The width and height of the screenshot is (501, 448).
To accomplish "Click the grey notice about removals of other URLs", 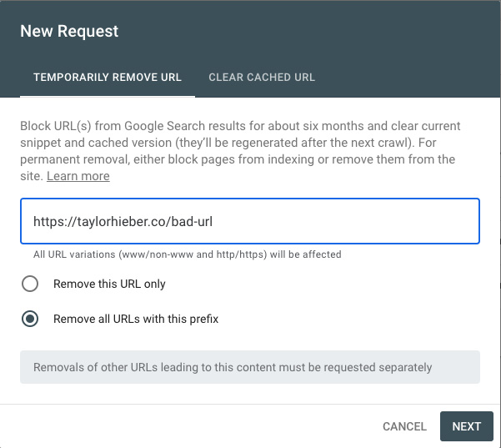I will coord(249,367).
